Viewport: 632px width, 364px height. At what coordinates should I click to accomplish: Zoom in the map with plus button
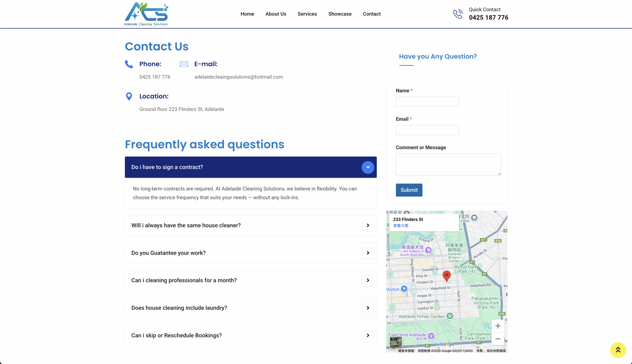[x=498, y=326]
